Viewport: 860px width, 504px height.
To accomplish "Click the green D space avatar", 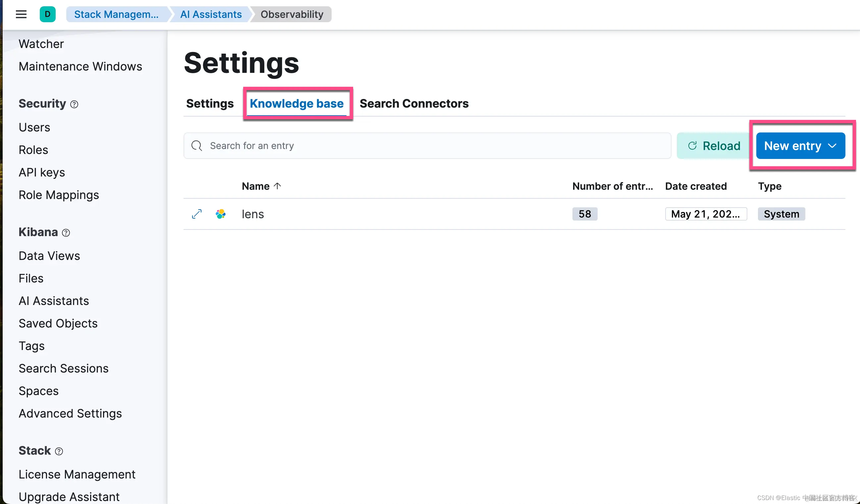I will pos(47,14).
